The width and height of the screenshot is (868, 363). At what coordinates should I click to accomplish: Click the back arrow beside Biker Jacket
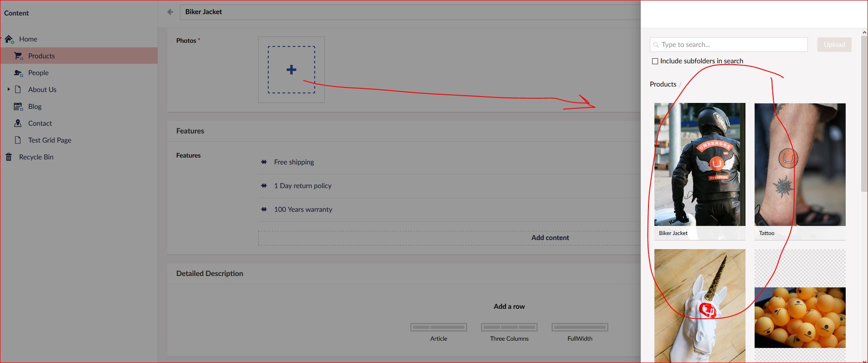170,12
